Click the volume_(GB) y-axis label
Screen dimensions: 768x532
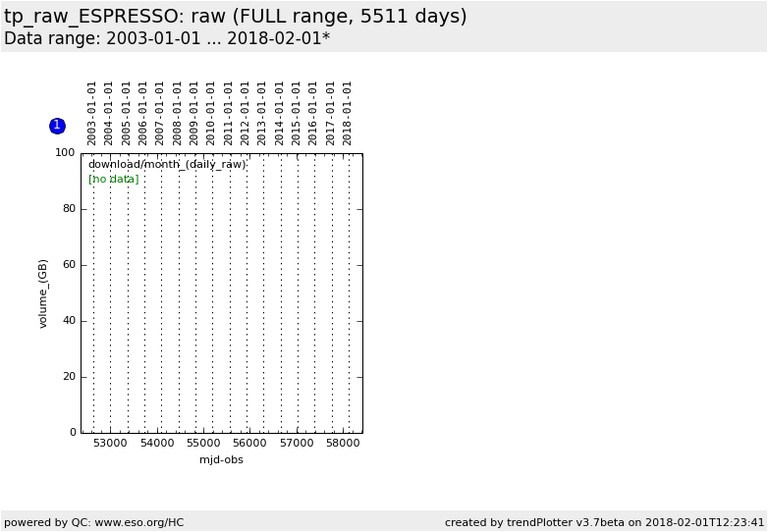[x=43, y=293]
